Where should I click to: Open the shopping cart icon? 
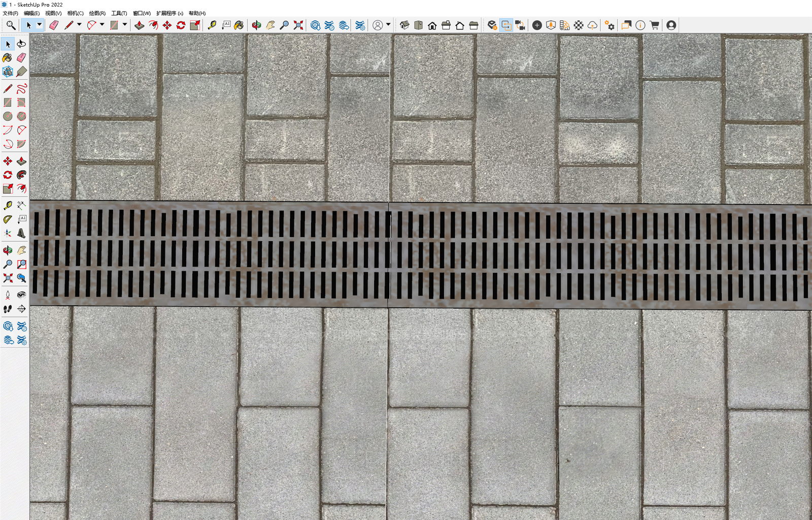coord(654,25)
